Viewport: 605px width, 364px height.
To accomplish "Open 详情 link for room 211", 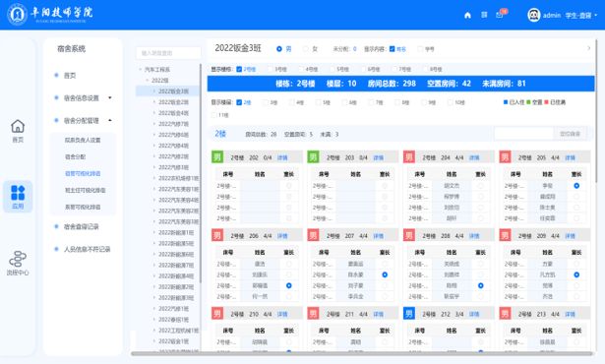I will (x=379, y=314).
